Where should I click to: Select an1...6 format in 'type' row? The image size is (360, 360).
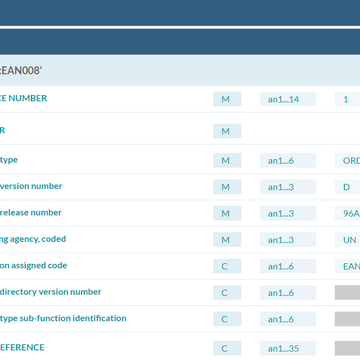coord(288,160)
